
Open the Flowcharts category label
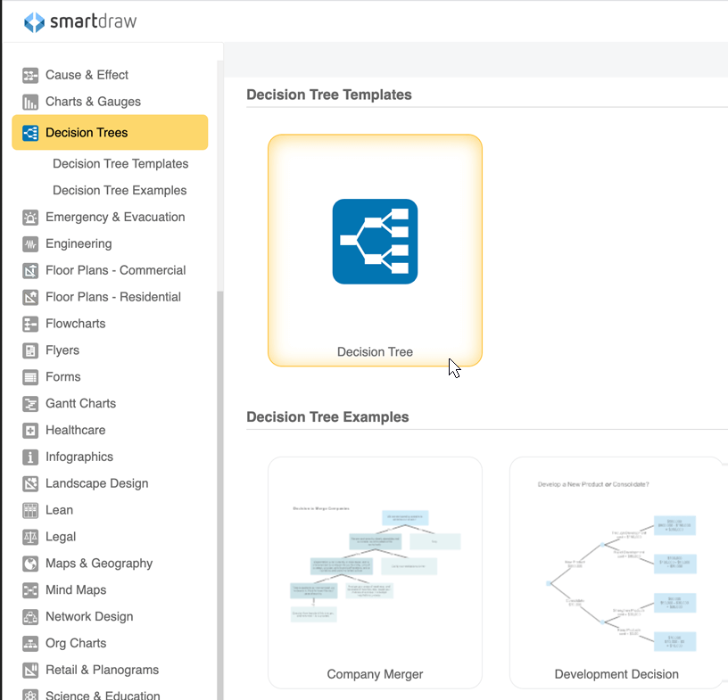[75, 324]
